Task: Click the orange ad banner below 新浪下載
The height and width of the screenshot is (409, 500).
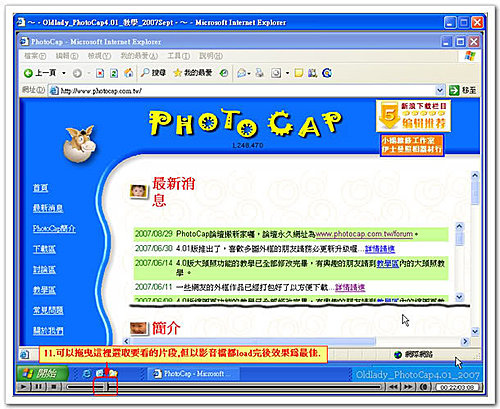Action: click(412, 145)
